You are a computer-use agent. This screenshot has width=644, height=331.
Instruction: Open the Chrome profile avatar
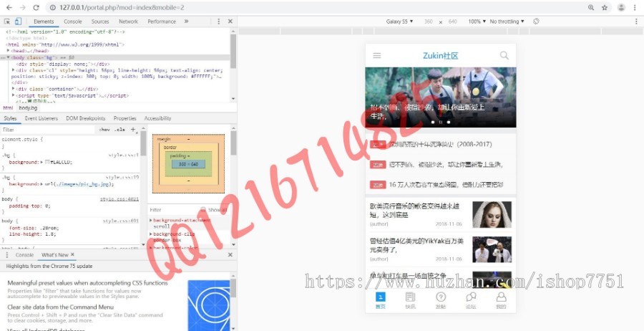click(x=621, y=7)
